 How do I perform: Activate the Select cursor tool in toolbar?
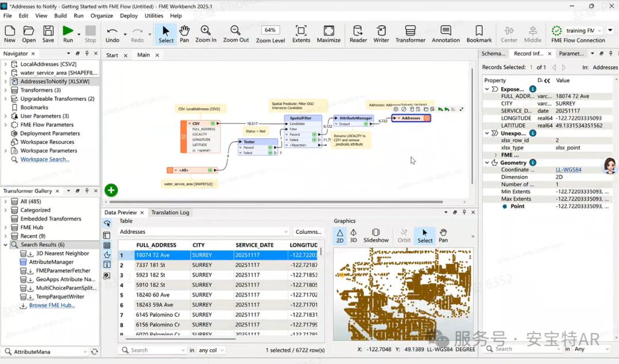[x=166, y=34]
